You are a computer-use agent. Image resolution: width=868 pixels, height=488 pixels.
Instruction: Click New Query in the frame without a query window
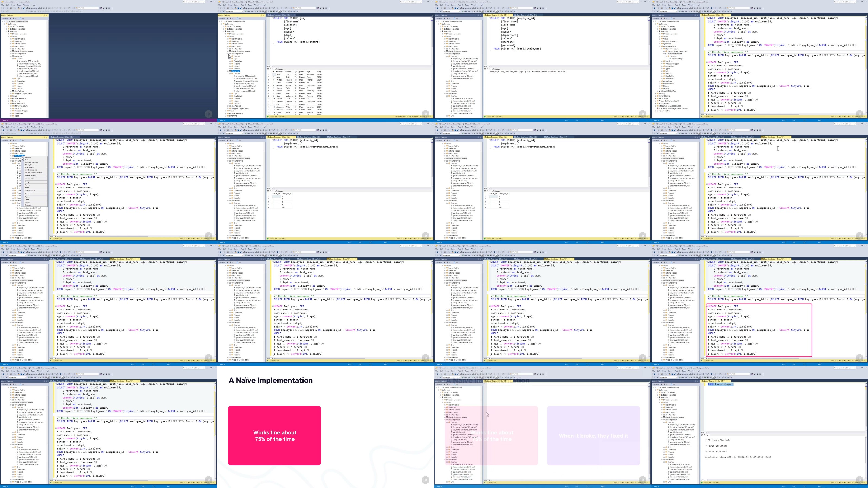tap(32, 8)
